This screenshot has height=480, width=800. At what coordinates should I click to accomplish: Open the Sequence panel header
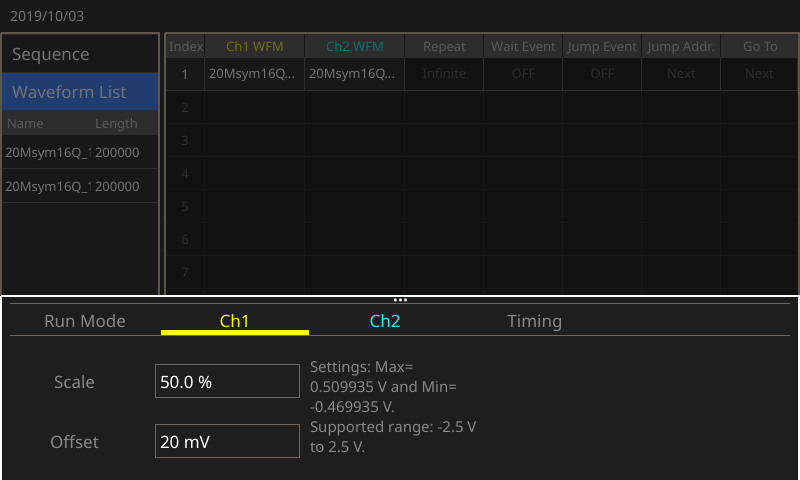(80, 54)
